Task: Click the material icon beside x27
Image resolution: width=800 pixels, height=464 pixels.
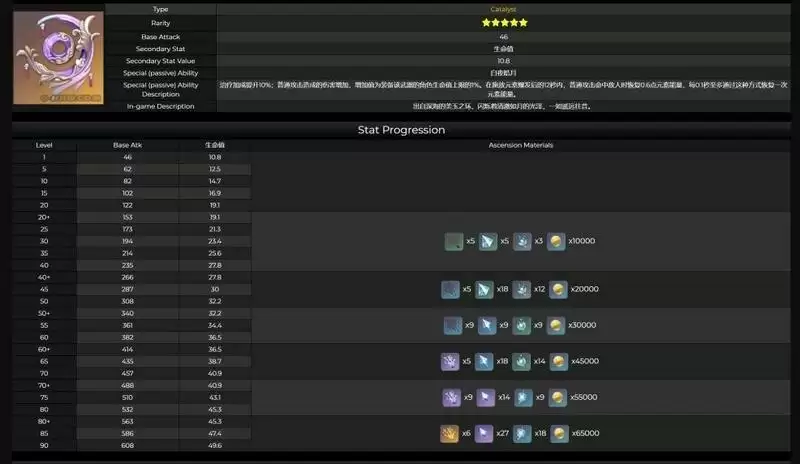Action: [x=485, y=433]
